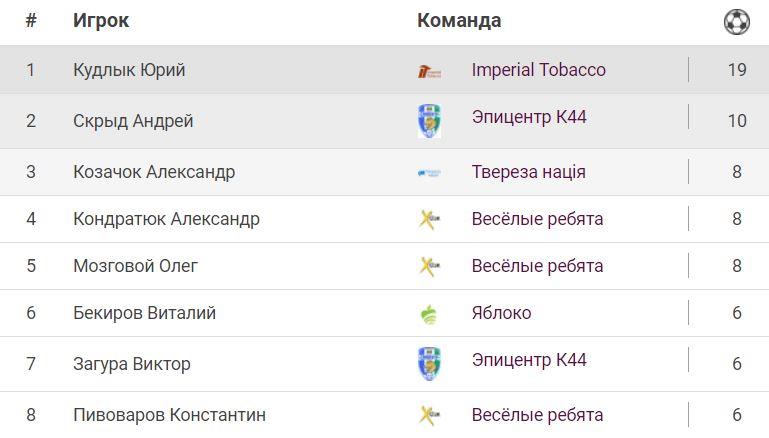Select player Козачок Александр

154,172
